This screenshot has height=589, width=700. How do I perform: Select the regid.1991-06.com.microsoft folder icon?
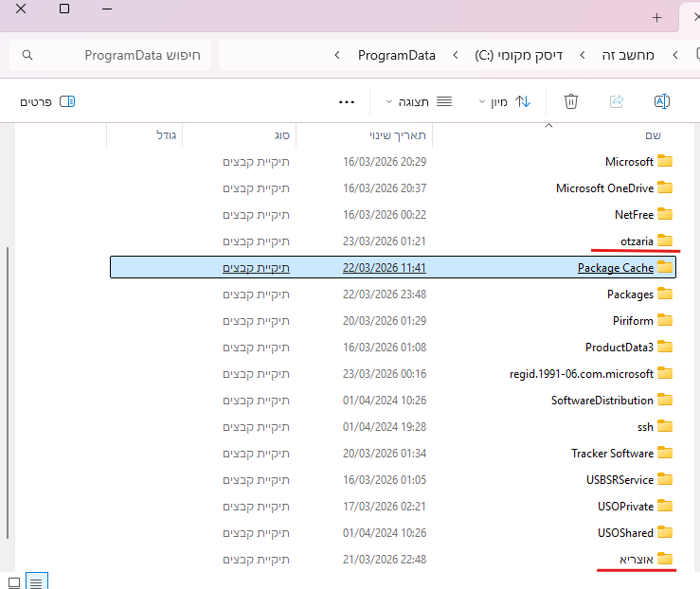pos(665,373)
